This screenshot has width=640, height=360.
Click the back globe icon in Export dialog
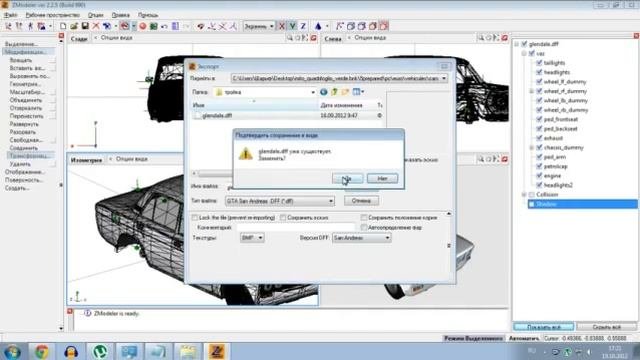(324, 92)
